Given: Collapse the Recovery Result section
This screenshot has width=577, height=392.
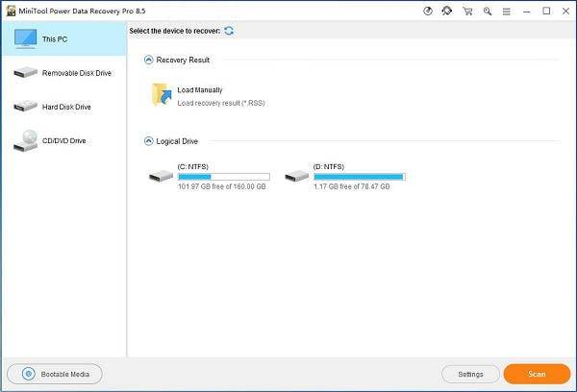Looking at the screenshot, I should tap(149, 60).
